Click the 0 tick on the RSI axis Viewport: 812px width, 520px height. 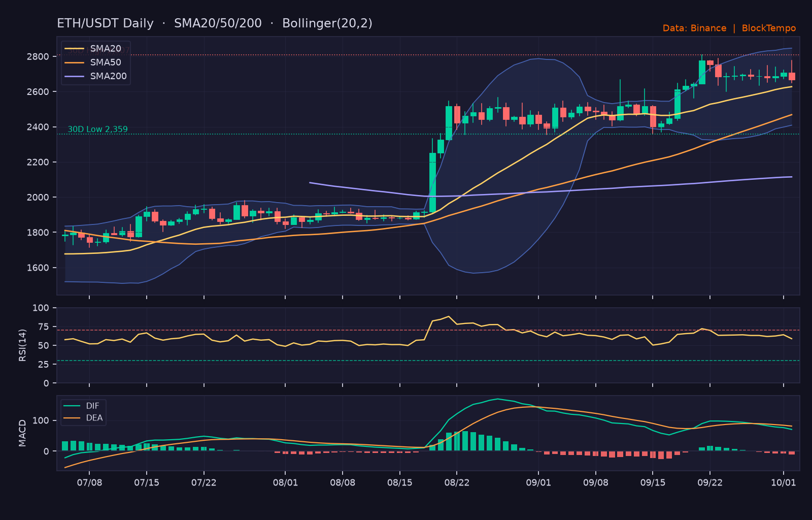pos(47,383)
